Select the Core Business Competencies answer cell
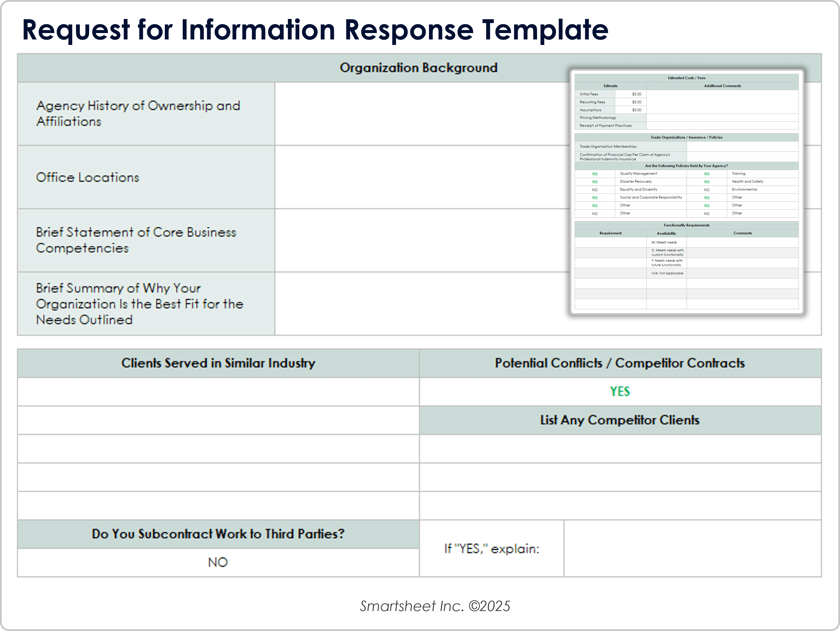 (418, 240)
